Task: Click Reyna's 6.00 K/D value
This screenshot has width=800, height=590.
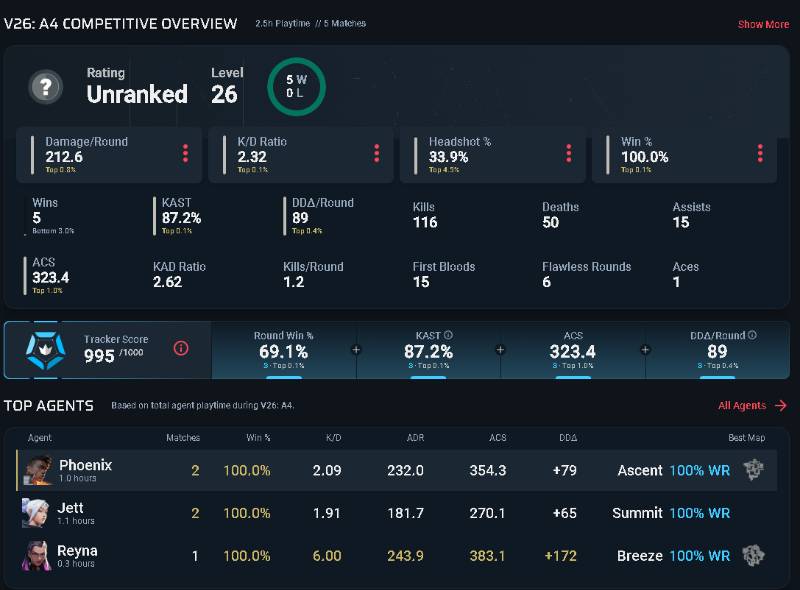Action: pyautogui.click(x=327, y=556)
